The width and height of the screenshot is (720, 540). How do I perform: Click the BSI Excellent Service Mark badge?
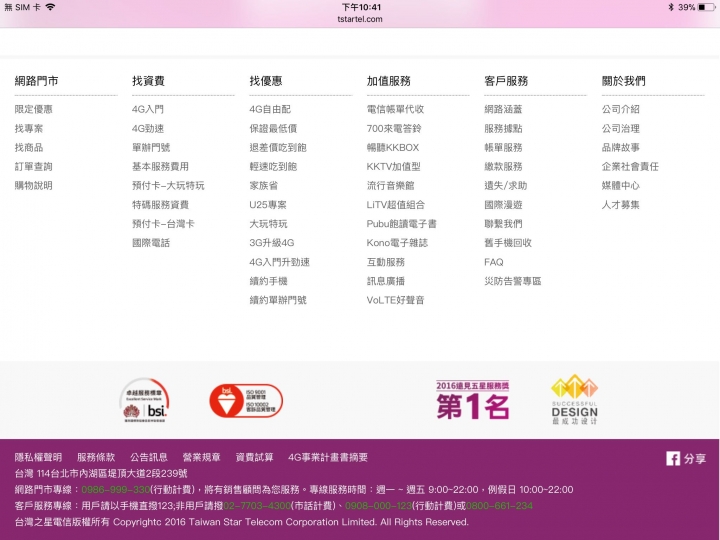click(145, 400)
